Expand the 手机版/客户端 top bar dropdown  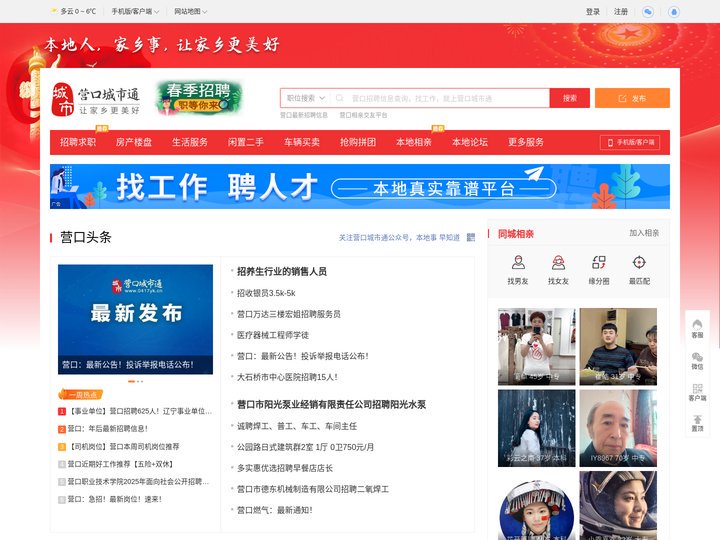coord(135,11)
